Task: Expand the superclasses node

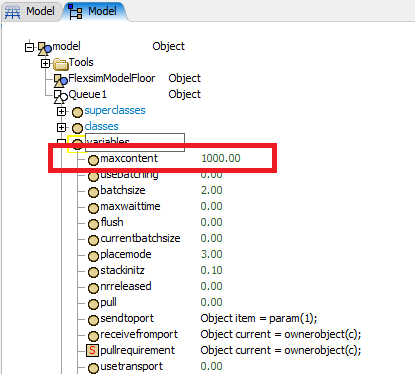Action: coord(61,111)
